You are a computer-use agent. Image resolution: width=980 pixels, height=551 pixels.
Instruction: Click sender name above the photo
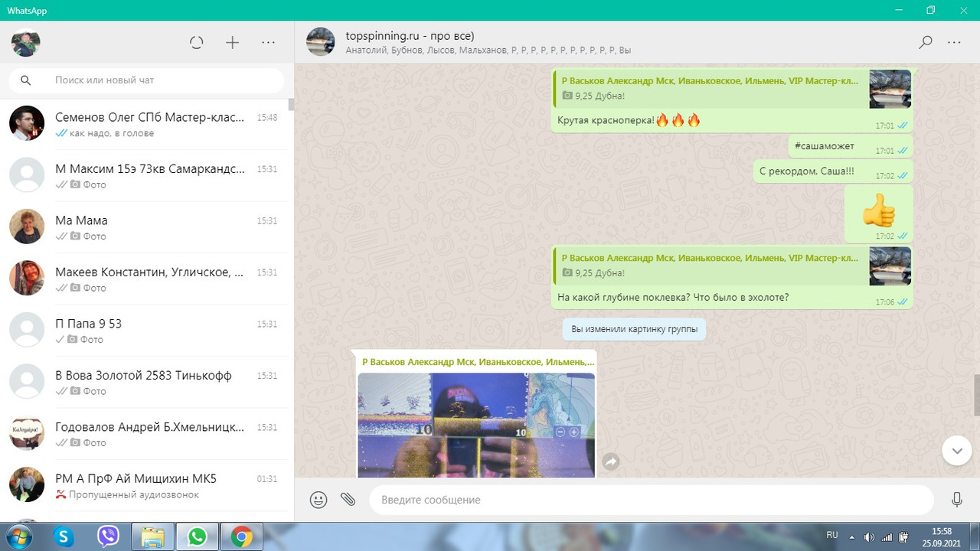tap(478, 362)
